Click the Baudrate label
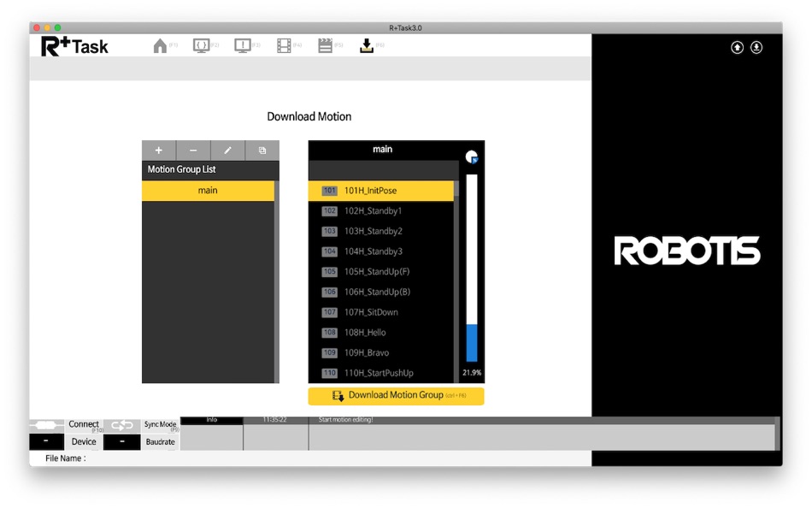 [x=160, y=442]
